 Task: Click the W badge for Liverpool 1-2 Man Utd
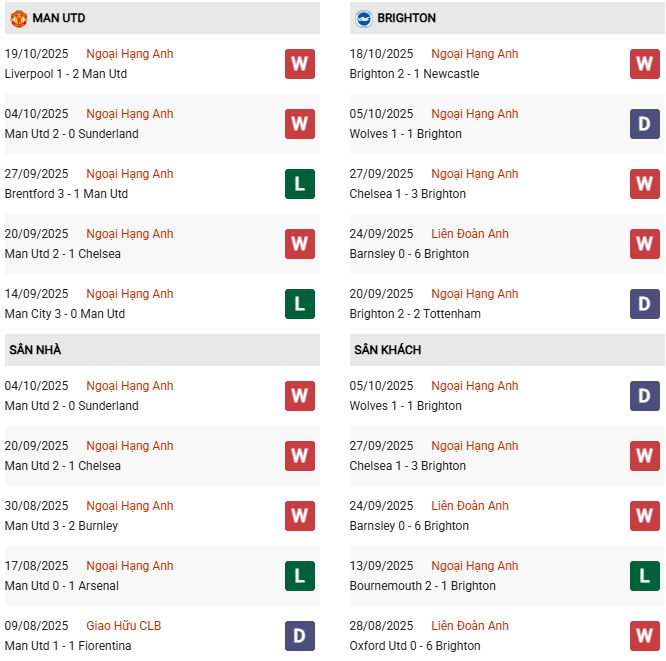[x=299, y=64]
